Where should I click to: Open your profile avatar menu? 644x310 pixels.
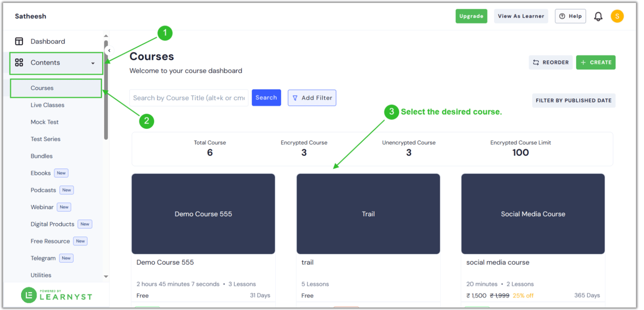(x=617, y=15)
